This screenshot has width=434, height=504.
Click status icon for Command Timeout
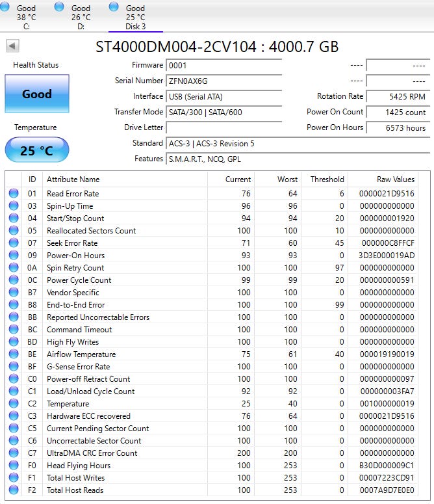click(x=14, y=329)
